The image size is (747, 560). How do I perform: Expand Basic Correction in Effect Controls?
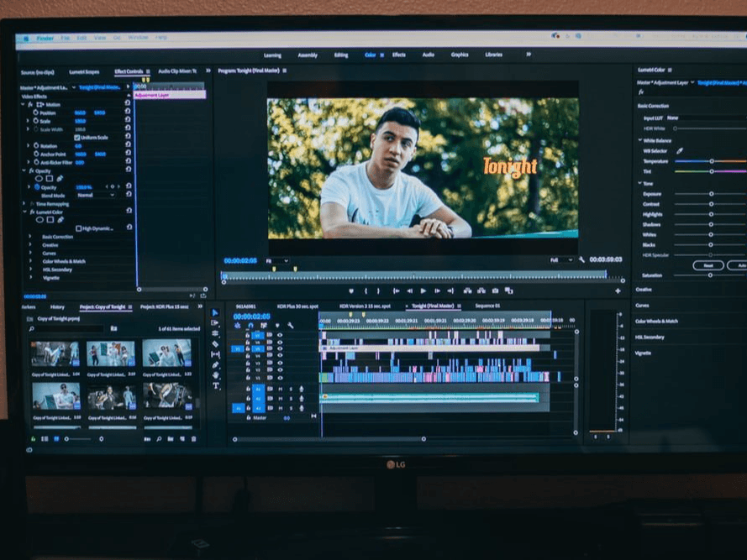(x=31, y=237)
